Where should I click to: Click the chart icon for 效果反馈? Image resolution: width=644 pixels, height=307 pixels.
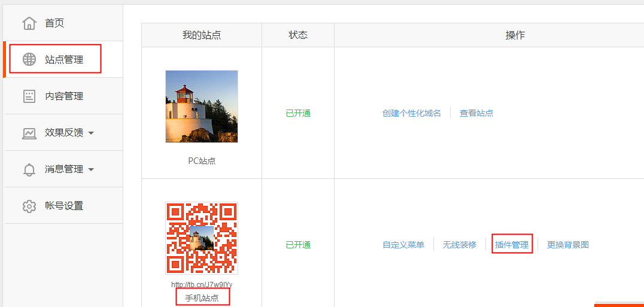(29, 133)
